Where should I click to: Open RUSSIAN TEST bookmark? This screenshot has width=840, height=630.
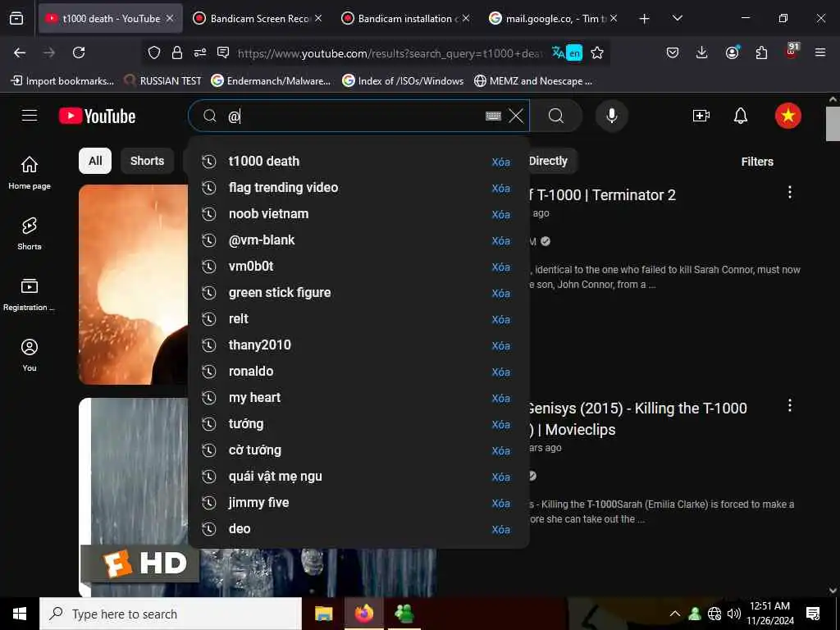[x=162, y=81]
